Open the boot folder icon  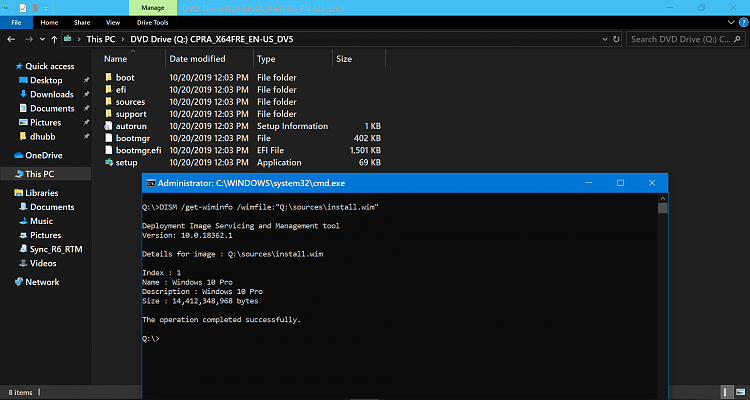click(x=109, y=78)
